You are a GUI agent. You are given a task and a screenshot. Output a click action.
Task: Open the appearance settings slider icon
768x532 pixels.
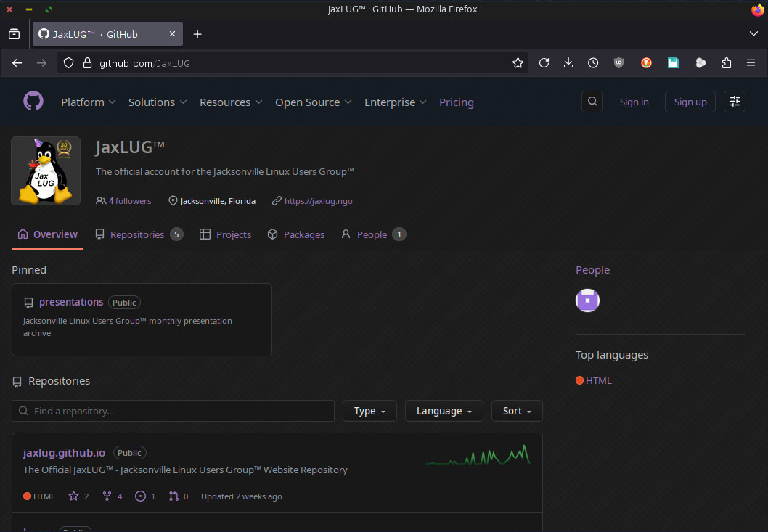[735, 102]
